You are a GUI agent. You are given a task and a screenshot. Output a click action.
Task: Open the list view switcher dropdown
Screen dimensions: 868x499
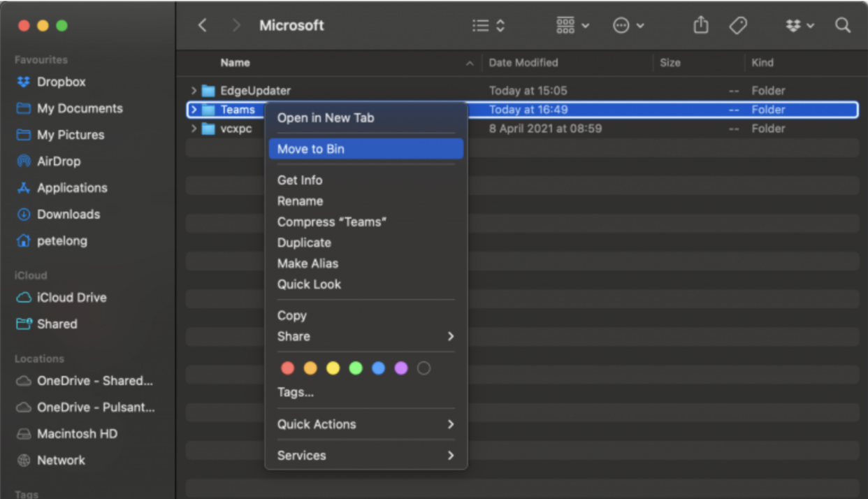pyautogui.click(x=489, y=26)
